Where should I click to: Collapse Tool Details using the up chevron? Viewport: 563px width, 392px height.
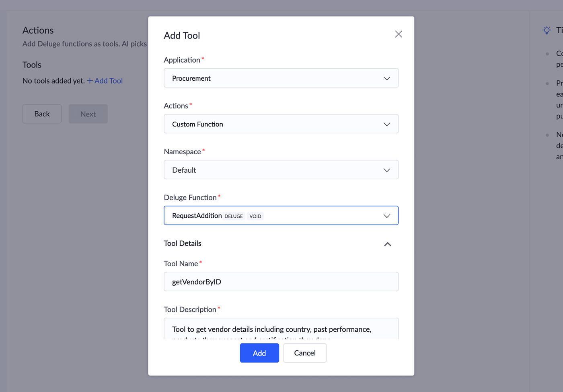pos(387,244)
